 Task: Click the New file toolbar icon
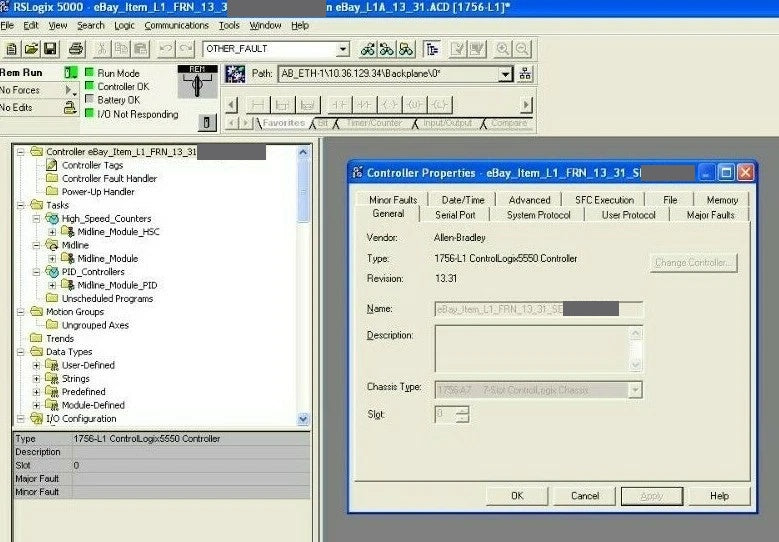(11, 49)
